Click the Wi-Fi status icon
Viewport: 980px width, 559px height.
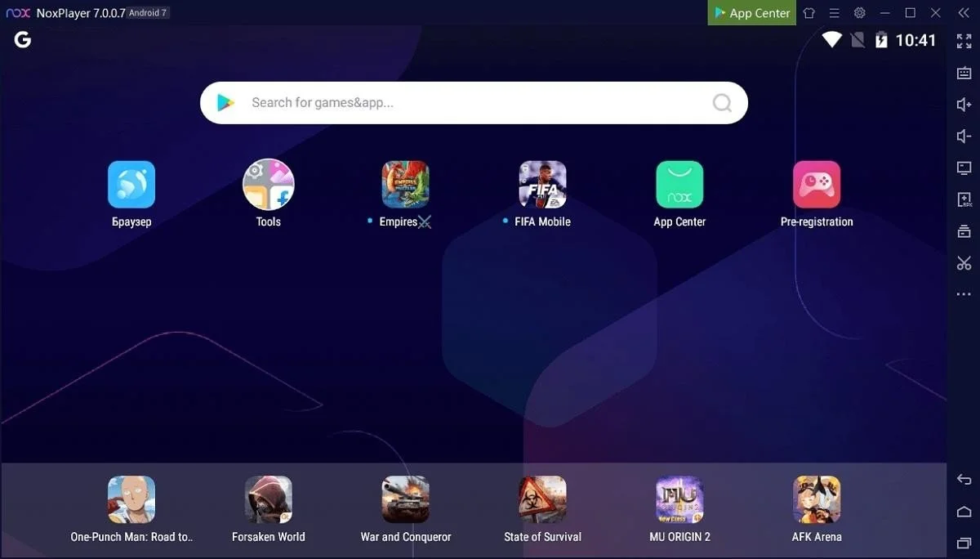coord(831,39)
